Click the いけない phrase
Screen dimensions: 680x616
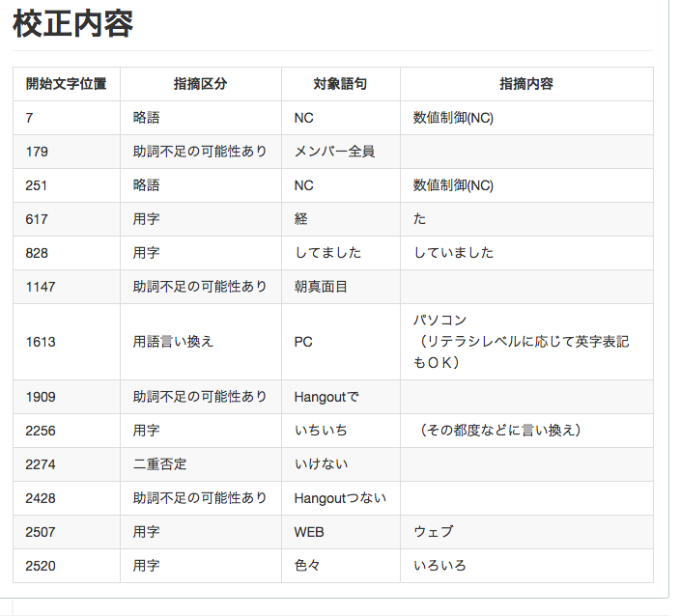(321, 464)
